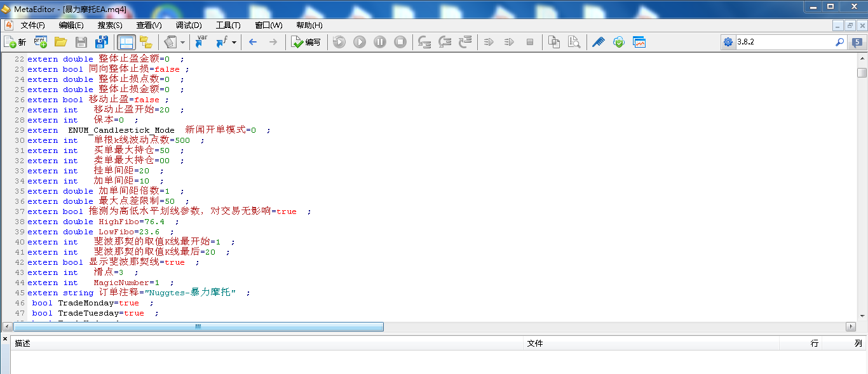Click the 列 column header
This screenshot has width=868, height=374.
(844, 343)
